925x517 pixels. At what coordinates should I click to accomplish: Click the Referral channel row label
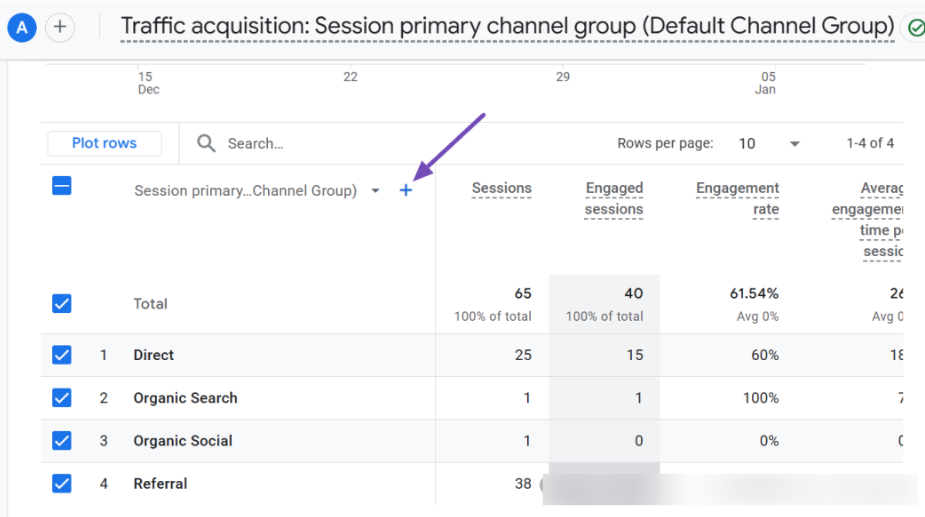160,484
